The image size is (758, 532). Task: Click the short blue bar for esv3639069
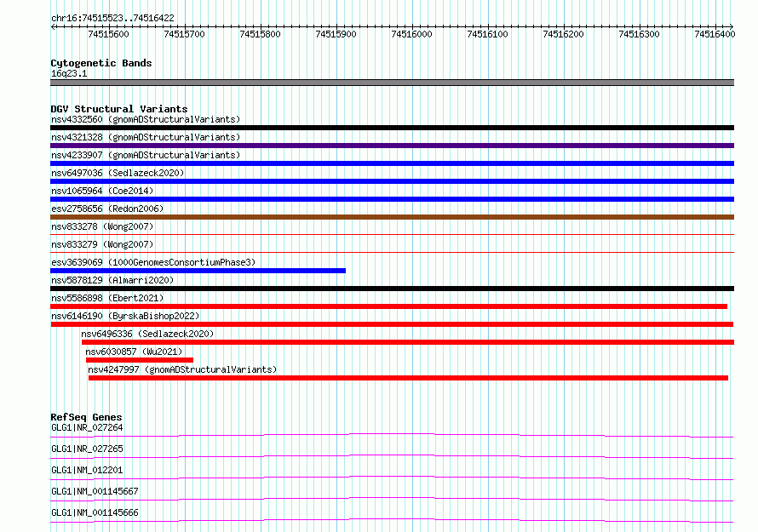point(198,271)
